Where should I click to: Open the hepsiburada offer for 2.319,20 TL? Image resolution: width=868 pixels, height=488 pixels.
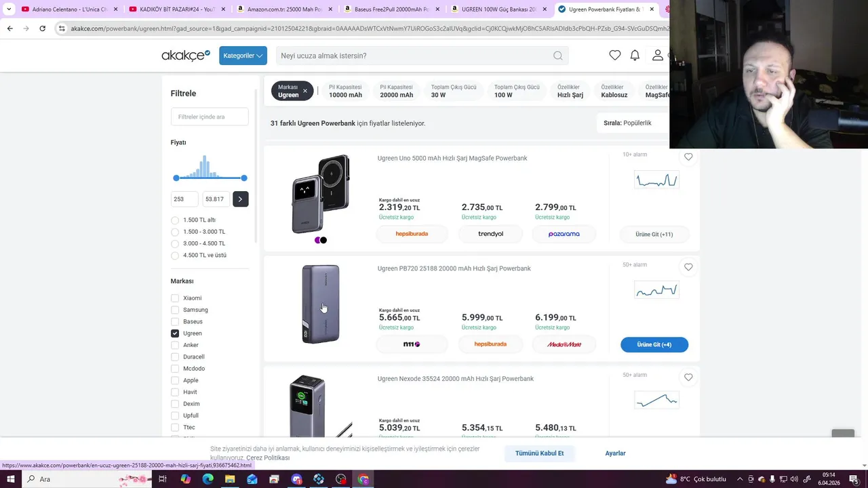coord(412,234)
